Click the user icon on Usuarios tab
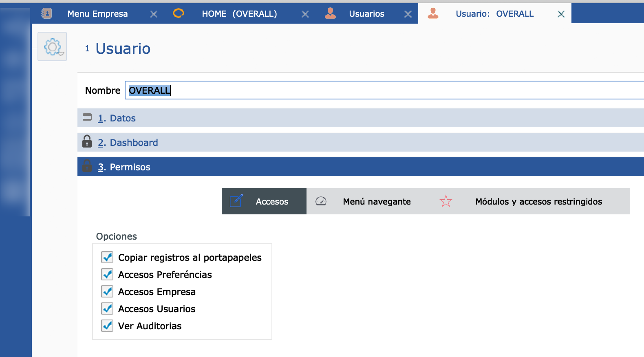The image size is (644, 357). [330, 13]
